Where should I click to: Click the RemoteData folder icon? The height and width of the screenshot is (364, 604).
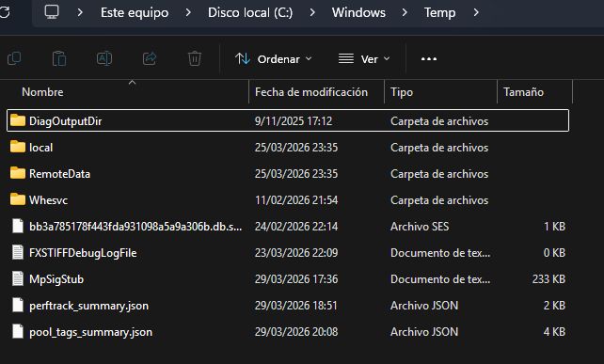tap(18, 173)
